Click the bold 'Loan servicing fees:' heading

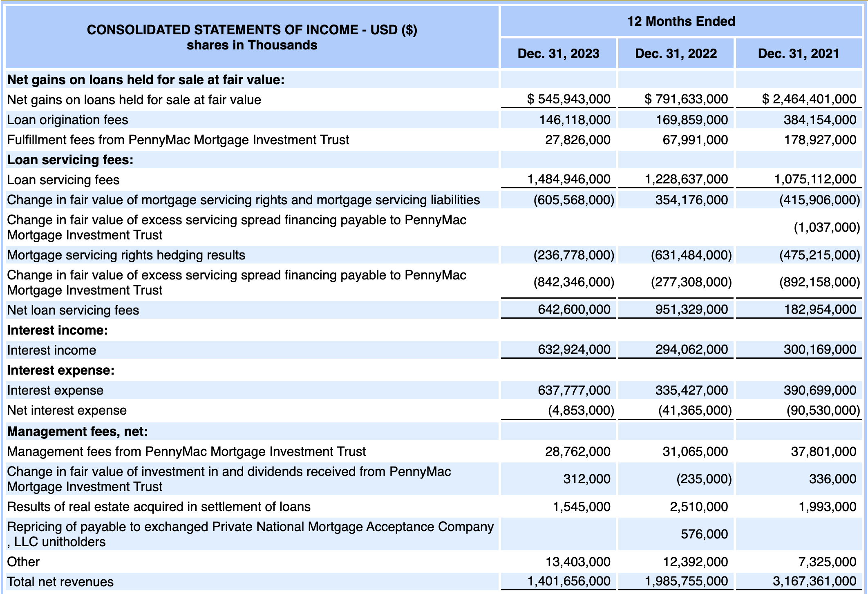coord(70,160)
